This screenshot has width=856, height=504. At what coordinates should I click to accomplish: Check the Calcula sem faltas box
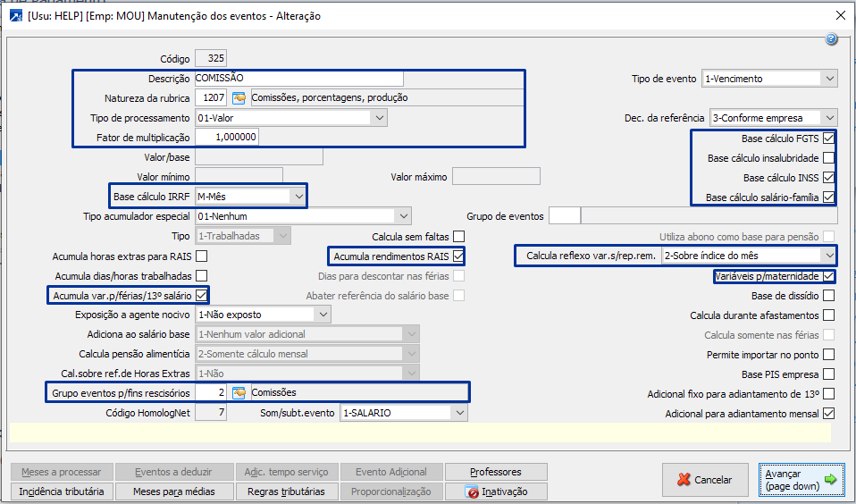(x=458, y=237)
